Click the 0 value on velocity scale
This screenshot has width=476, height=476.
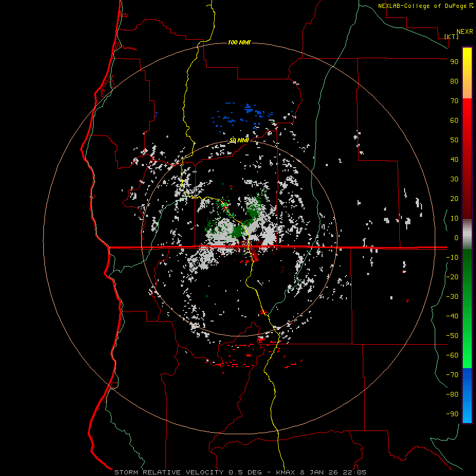tap(456, 238)
